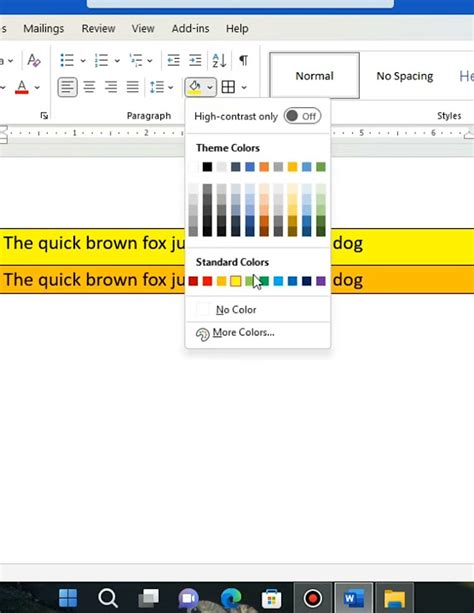474x613 pixels.
Task: Select purple standard color swatch
Action: click(x=321, y=281)
